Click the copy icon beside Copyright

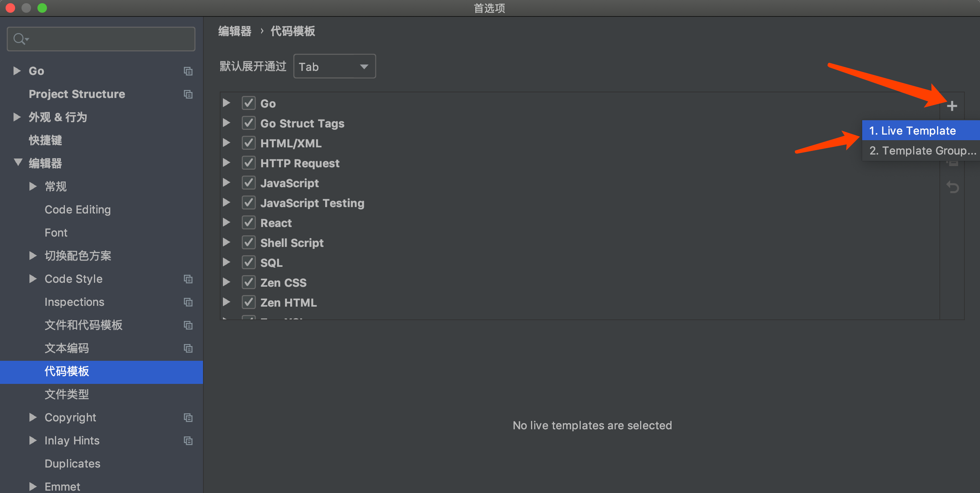pyautogui.click(x=188, y=417)
